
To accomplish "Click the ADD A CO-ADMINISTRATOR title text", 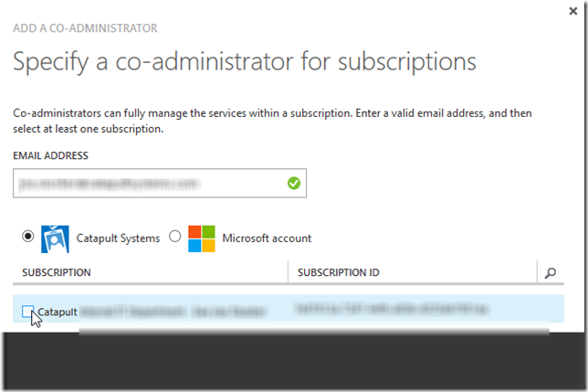I will point(85,28).
